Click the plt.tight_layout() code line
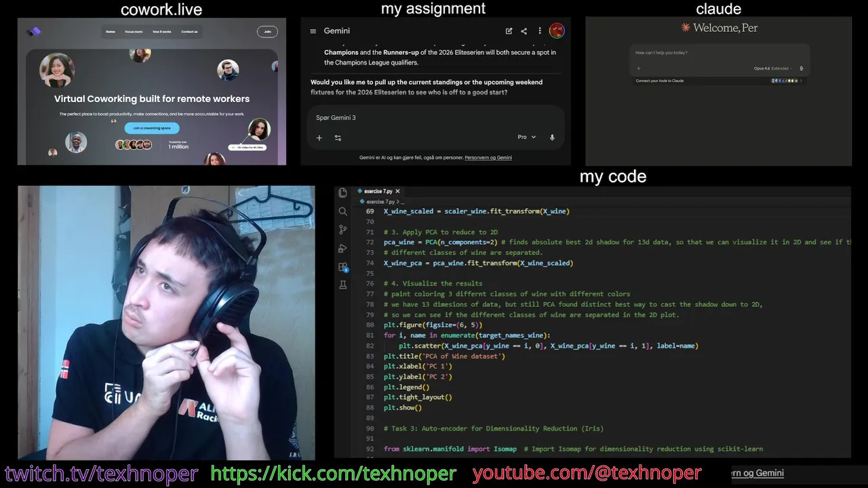The image size is (868, 488). 418,397
